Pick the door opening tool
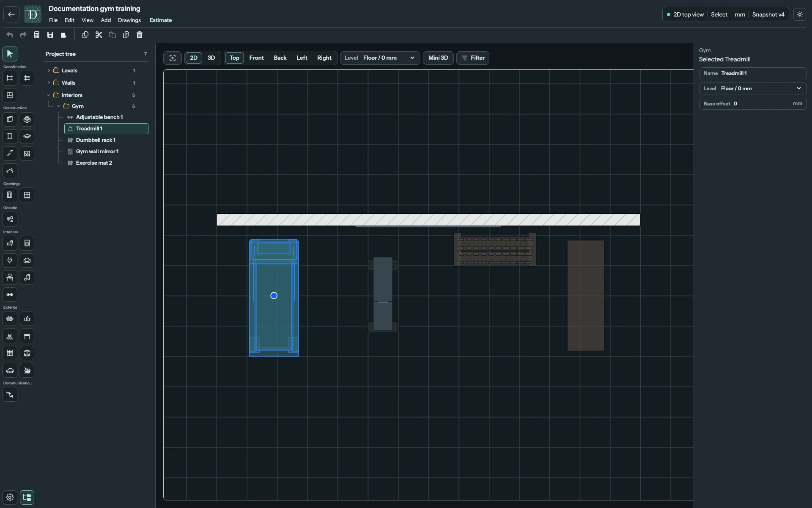This screenshot has width=812, height=508. pyautogui.click(x=10, y=195)
